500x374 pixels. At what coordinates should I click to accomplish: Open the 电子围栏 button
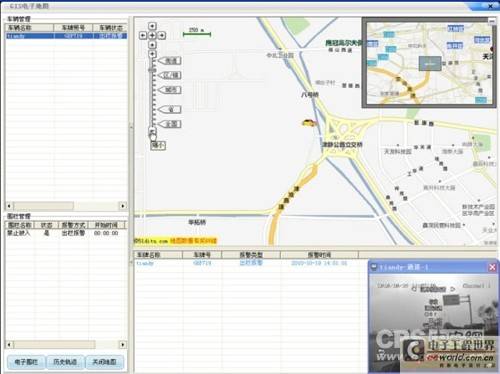[26, 362]
